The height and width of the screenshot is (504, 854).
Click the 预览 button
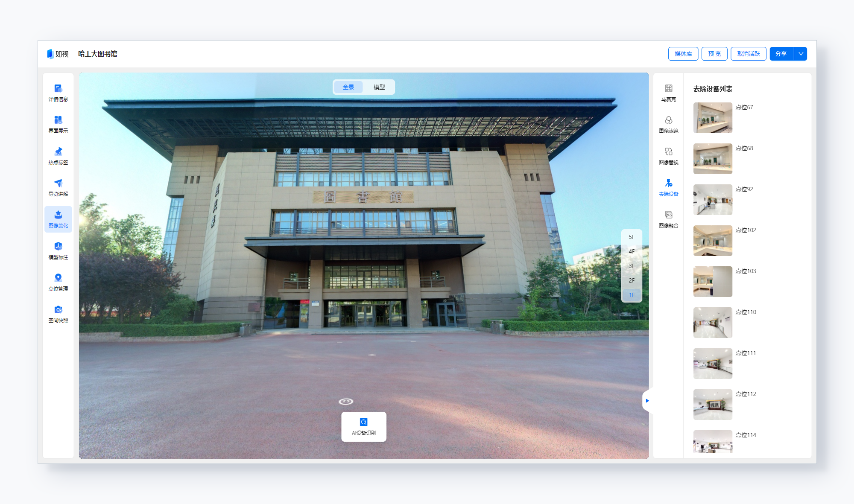(714, 54)
